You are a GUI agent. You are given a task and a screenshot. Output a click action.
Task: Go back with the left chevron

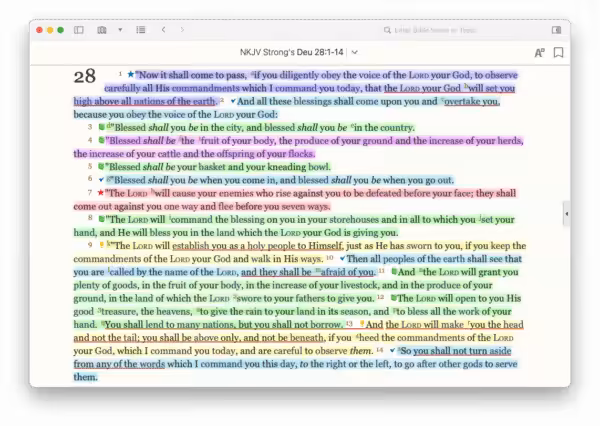click(x=164, y=30)
